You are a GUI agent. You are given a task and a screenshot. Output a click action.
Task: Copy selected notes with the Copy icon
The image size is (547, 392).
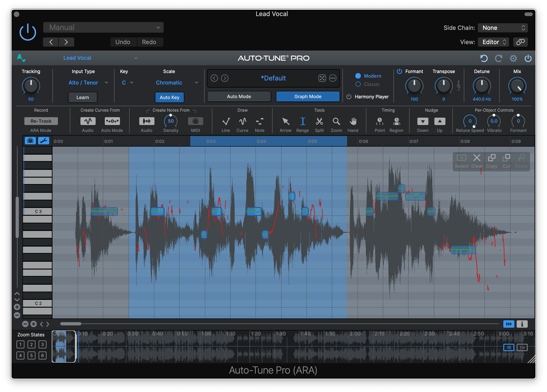[492, 158]
